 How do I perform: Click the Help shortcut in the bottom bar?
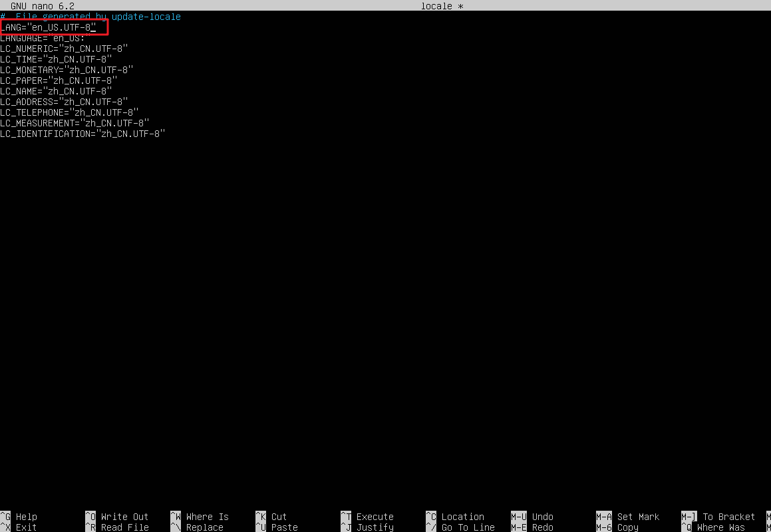coord(26,517)
